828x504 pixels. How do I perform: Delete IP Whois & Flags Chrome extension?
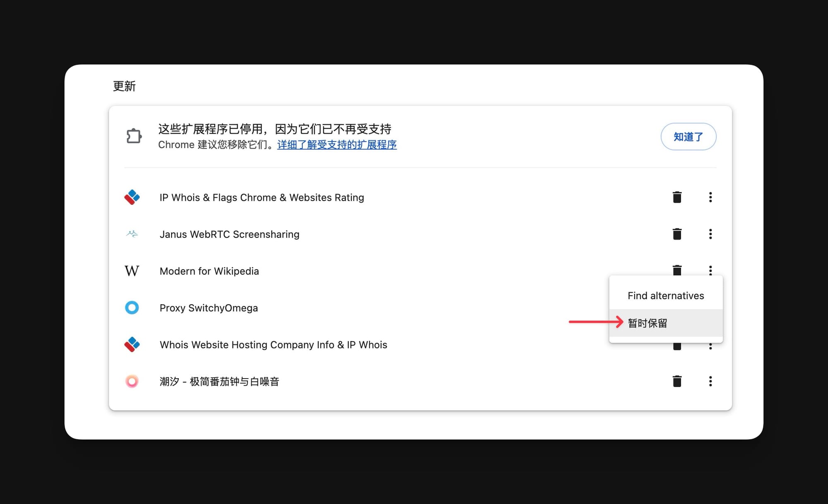pyautogui.click(x=677, y=197)
